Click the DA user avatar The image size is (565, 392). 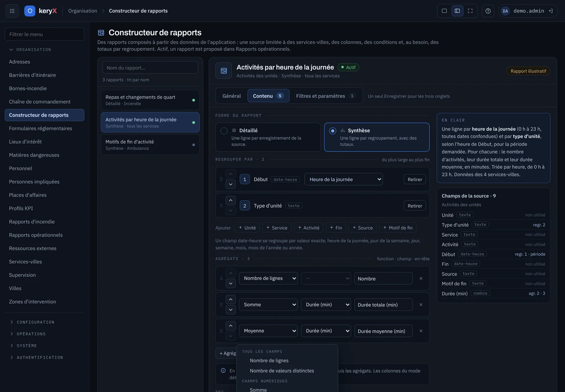click(x=505, y=11)
